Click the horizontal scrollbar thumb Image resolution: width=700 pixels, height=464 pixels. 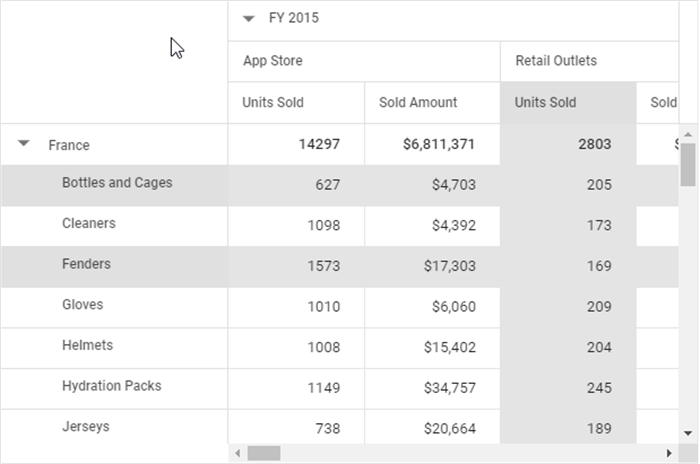tap(264, 454)
